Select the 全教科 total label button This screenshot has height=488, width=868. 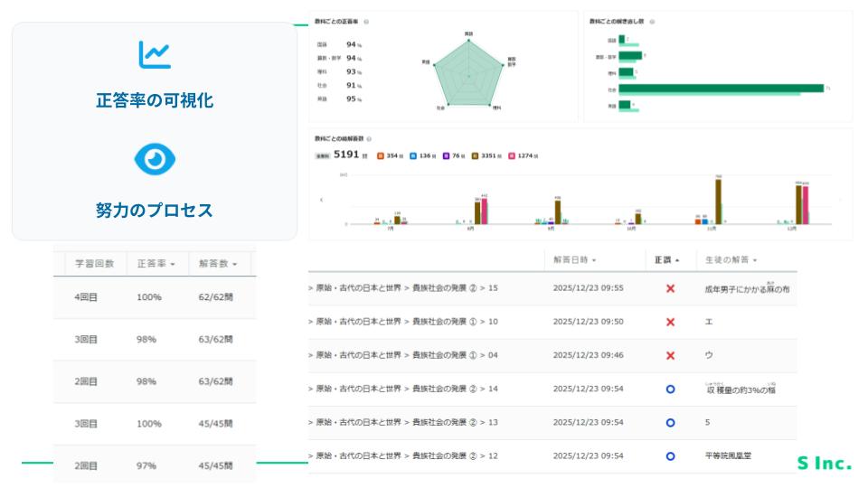coord(322,155)
